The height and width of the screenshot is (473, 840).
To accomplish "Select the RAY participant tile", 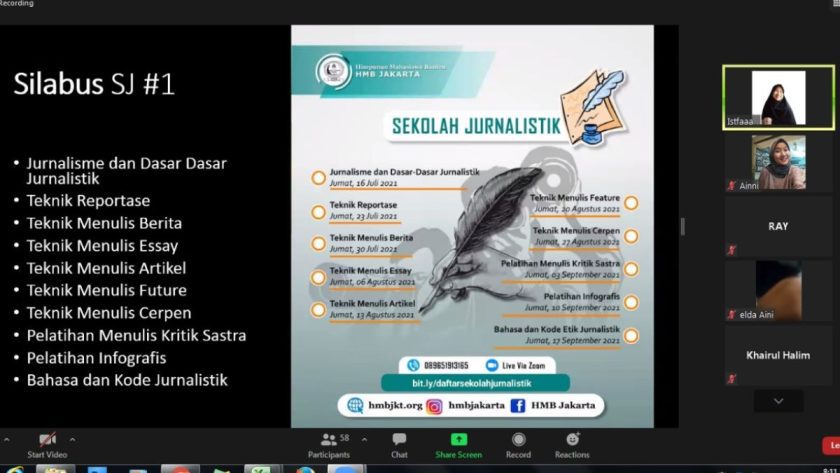I will 778,226.
